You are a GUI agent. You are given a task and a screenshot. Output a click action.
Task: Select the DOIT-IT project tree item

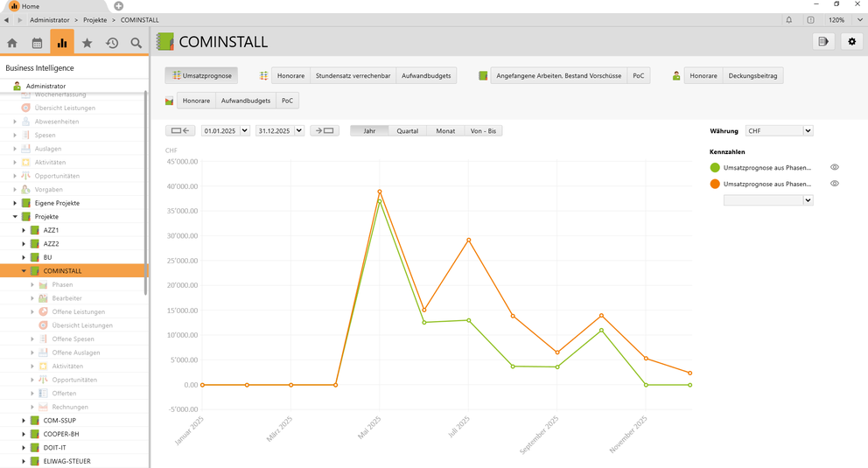coord(56,447)
